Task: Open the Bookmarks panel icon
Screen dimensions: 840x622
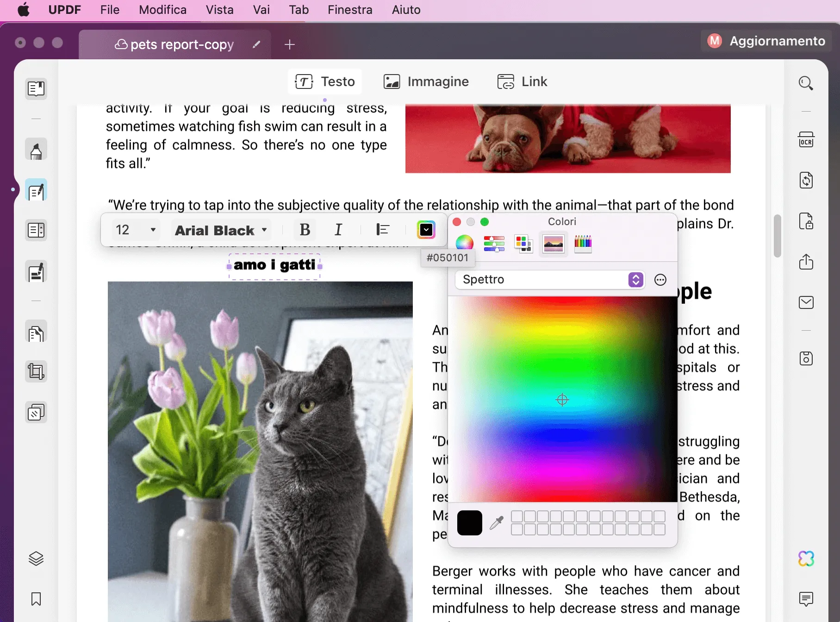Action: click(36, 599)
